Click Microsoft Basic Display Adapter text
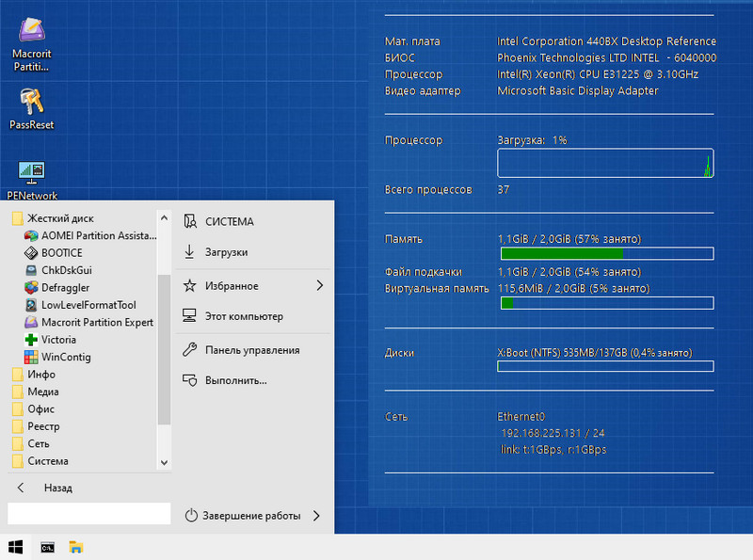This screenshot has width=753, height=560. (577, 90)
